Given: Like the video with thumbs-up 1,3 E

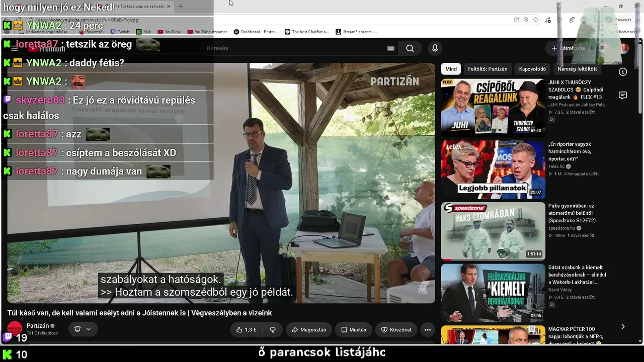Looking at the screenshot, I should (x=246, y=330).
